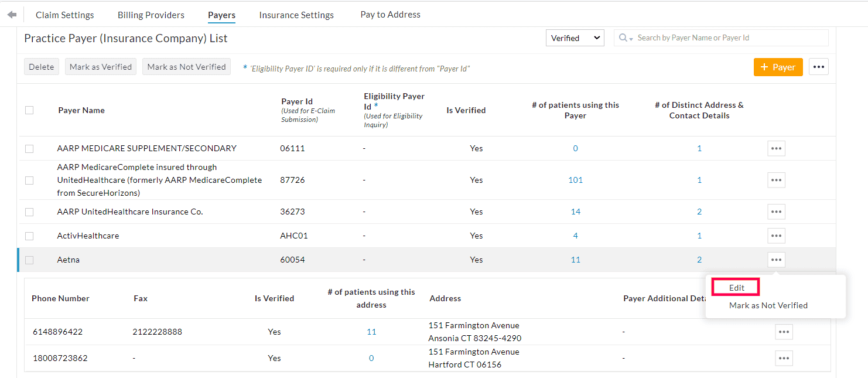The image size is (868, 378).
Task: Switch to the Billing Providers tab
Action: pos(151,15)
